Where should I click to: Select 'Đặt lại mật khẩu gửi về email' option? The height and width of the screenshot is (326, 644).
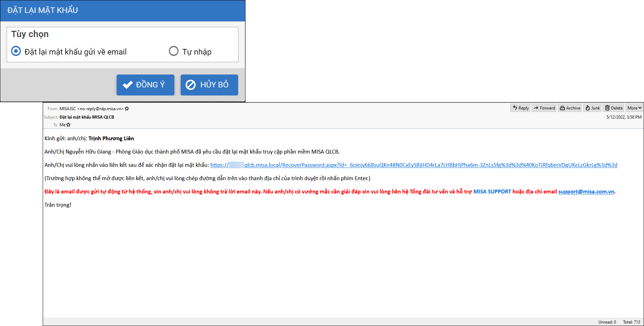[16, 51]
